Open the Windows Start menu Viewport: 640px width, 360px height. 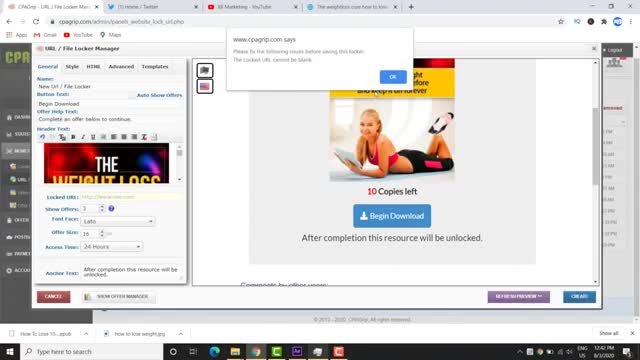click(10, 351)
